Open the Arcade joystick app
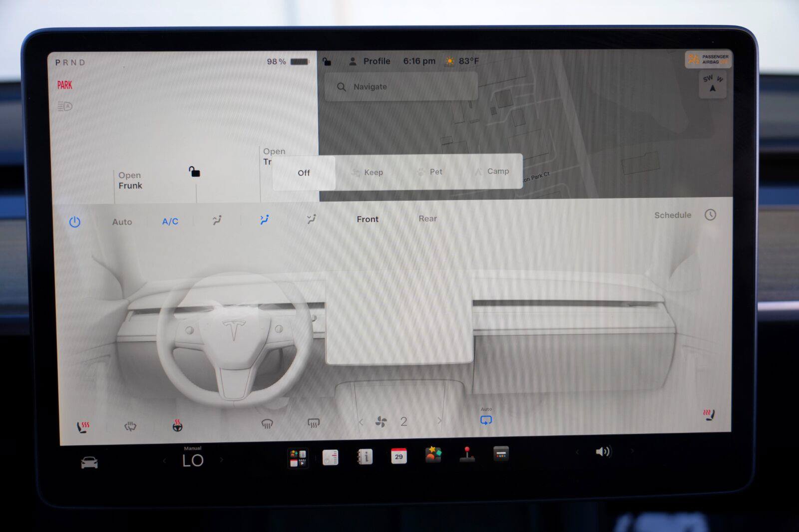The width and height of the screenshot is (799, 532). (x=467, y=454)
